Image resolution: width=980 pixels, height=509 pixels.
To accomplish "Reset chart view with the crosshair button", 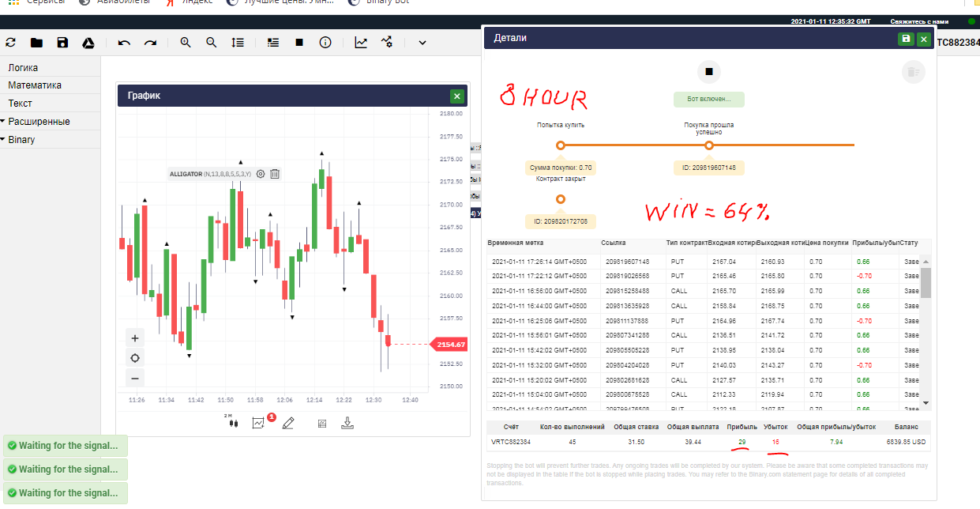I will point(135,358).
